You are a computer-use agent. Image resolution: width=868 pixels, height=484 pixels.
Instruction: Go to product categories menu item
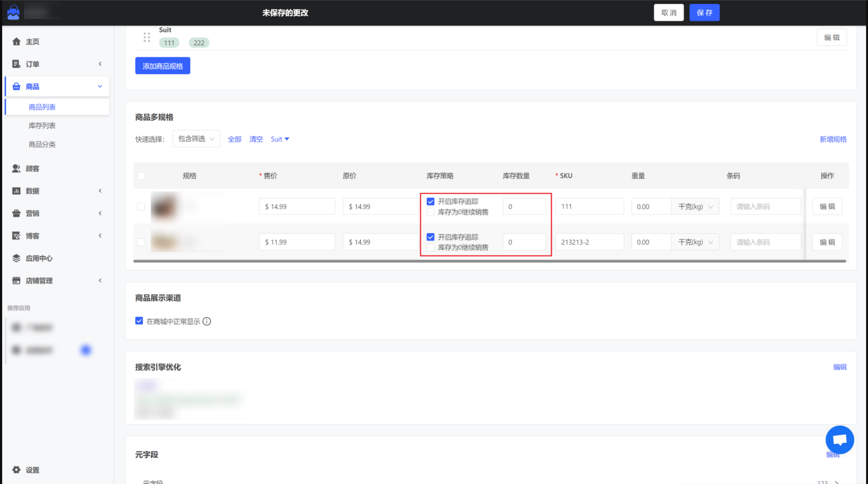click(x=42, y=144)
